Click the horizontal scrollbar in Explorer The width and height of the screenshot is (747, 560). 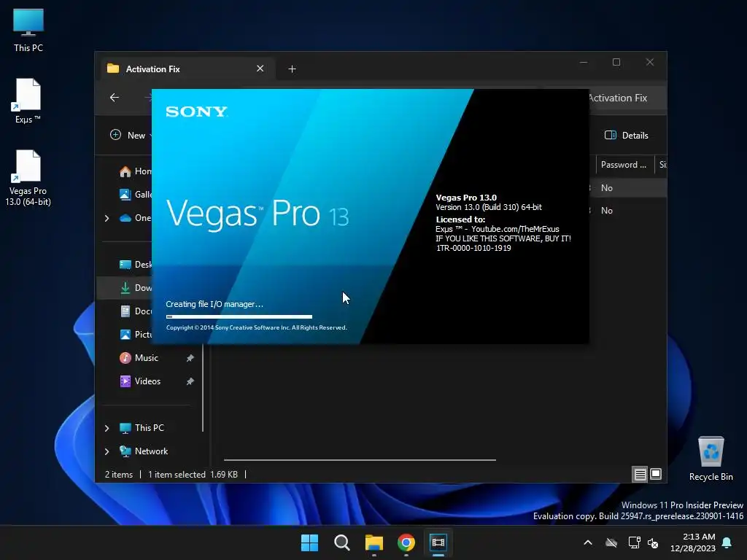(x=360, y=460)
